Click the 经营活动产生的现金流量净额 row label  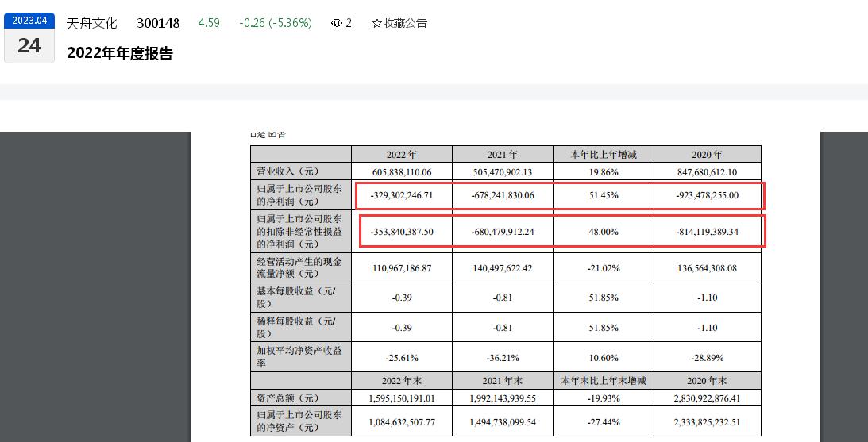299,268
